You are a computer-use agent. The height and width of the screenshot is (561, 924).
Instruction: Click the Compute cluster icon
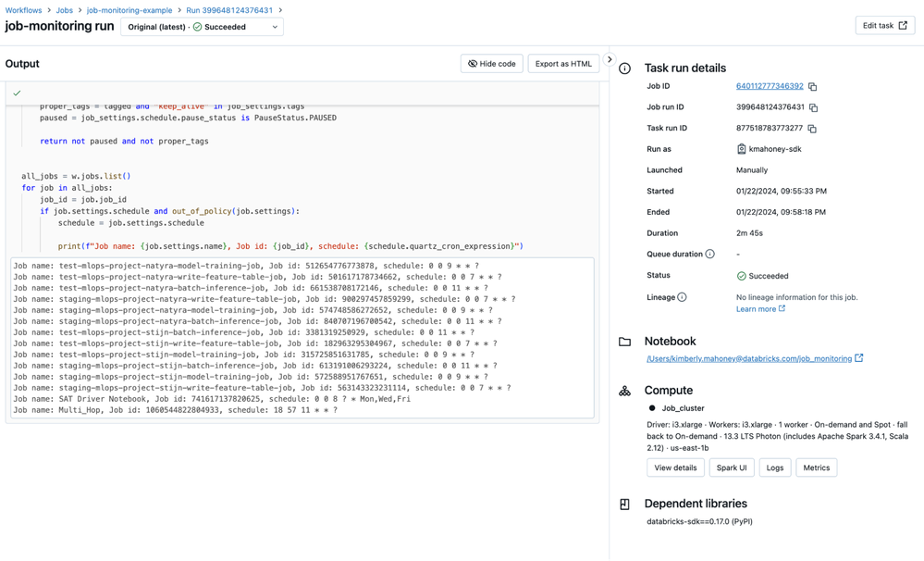[x=625, y=391]
